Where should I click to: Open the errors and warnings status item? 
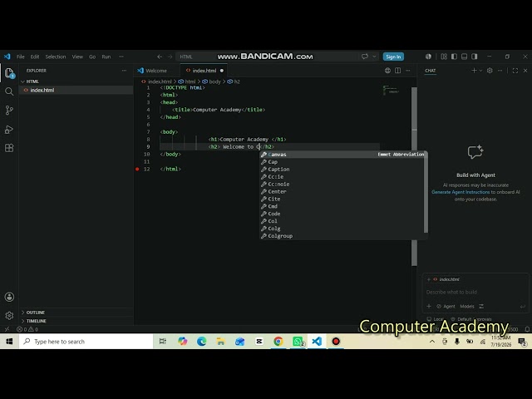(27, 329)
